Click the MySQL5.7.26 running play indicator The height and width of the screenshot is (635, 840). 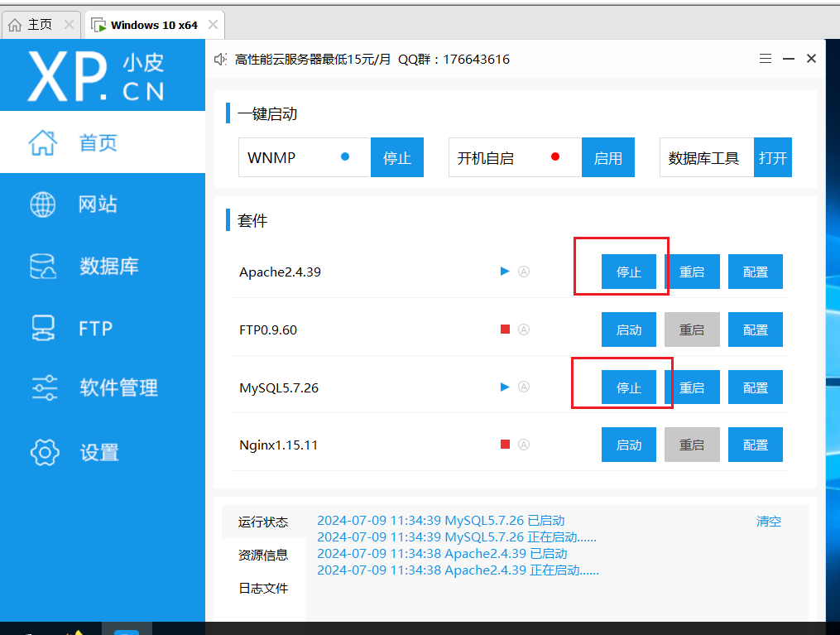(x=505, y=387)
